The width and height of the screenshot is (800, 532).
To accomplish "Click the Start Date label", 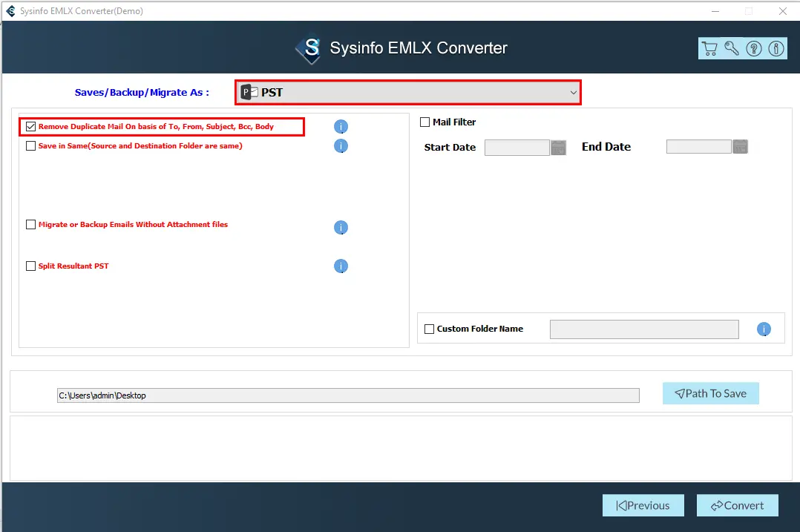I will coord(450,148).
